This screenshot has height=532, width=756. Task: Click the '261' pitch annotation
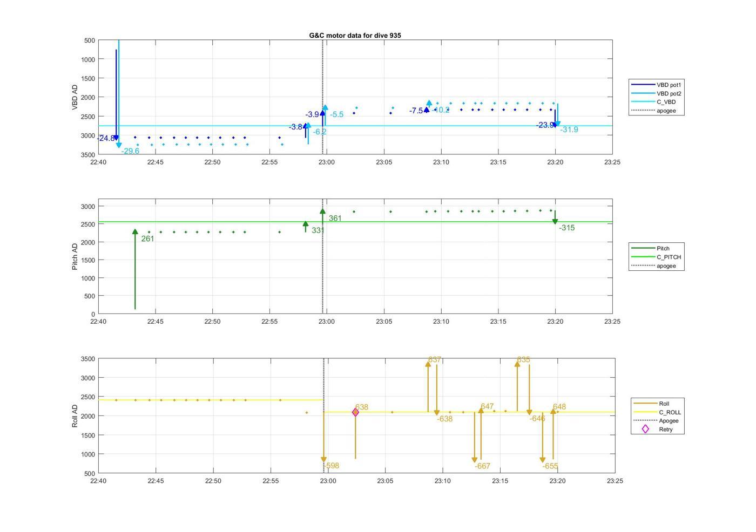[x=148, y=239]
